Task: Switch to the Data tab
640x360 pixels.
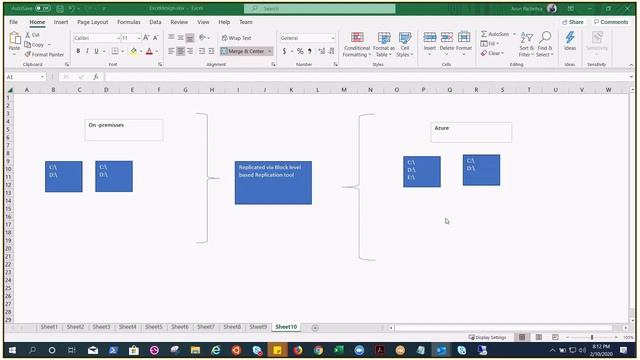Action: (x=155, y=22)
